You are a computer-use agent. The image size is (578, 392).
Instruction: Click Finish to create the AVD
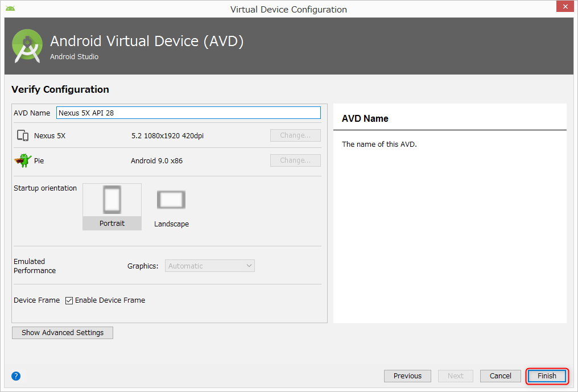[x=547, y=376]
